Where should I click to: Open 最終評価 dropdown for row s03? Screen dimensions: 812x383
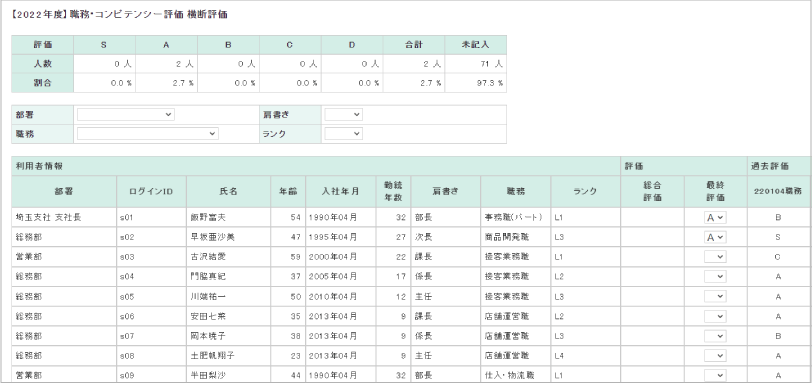point(715,257)
